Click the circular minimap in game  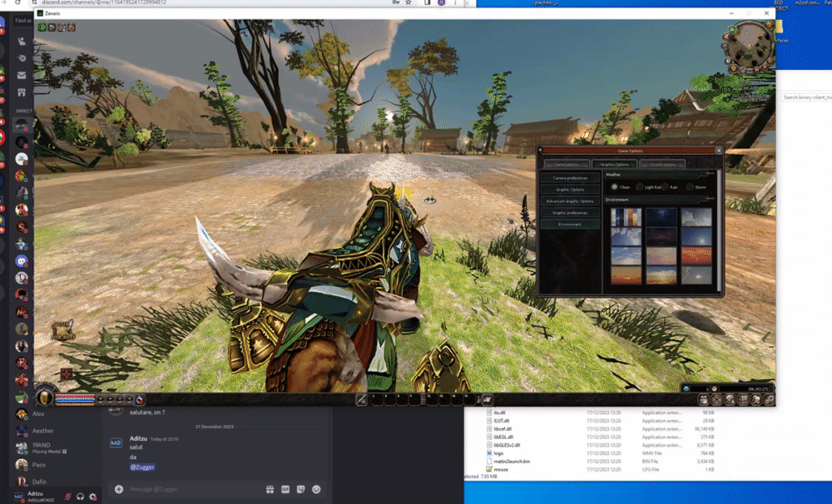(750, 46)
